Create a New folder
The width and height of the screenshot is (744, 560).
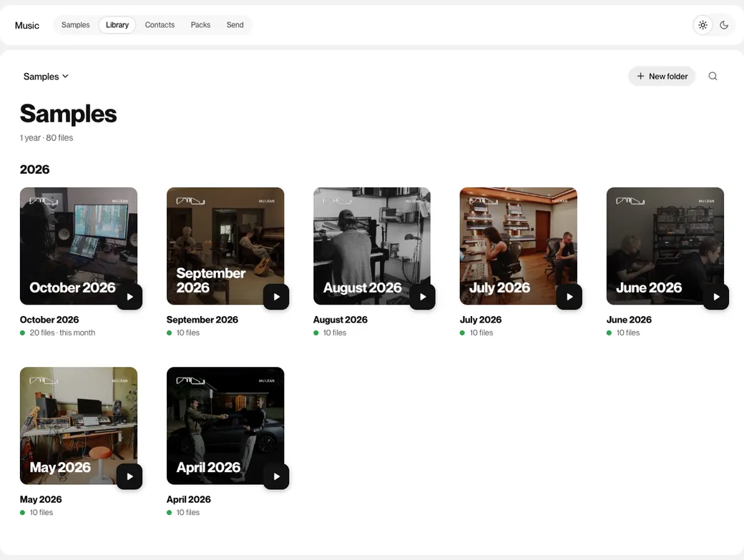(x=662, y=77)
